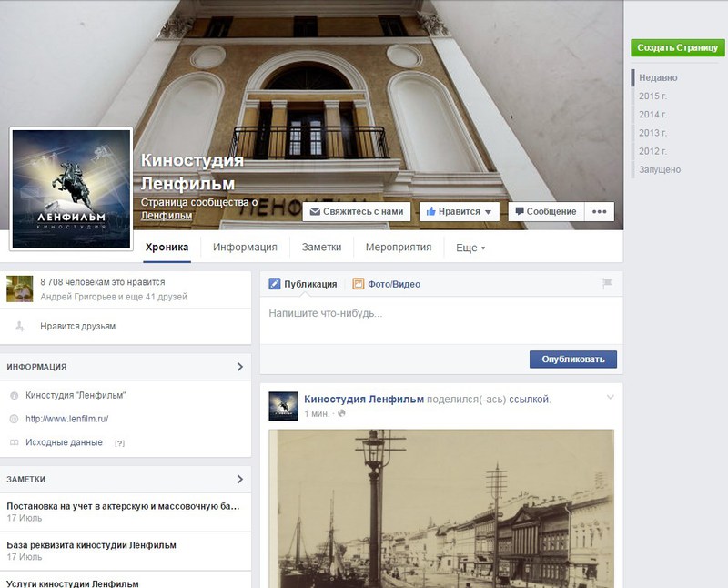Expand the ИНФОРМАЦИЯ section chevron

240,367
